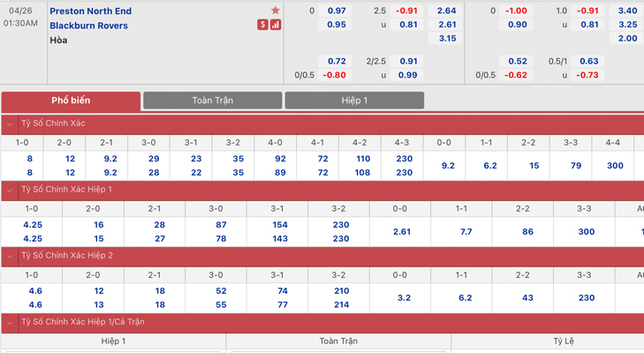
Task: Pick second-half 3-2 home odds 210
Action: point(341,291)
